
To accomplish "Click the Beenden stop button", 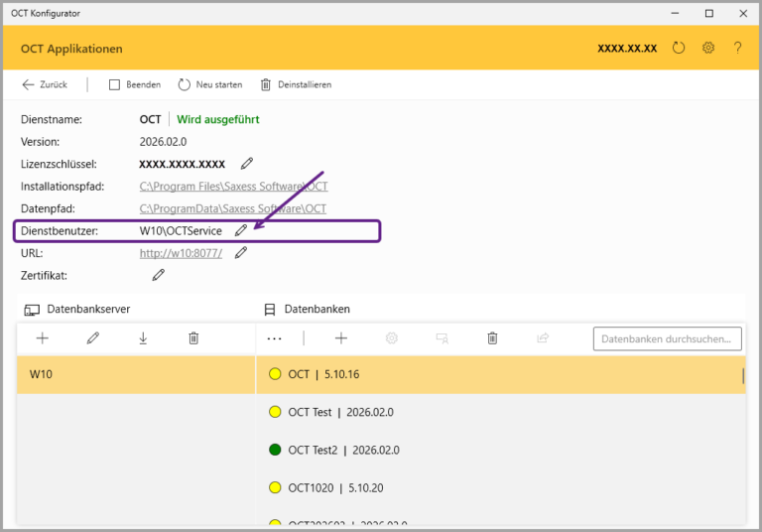I will (135, 84).
